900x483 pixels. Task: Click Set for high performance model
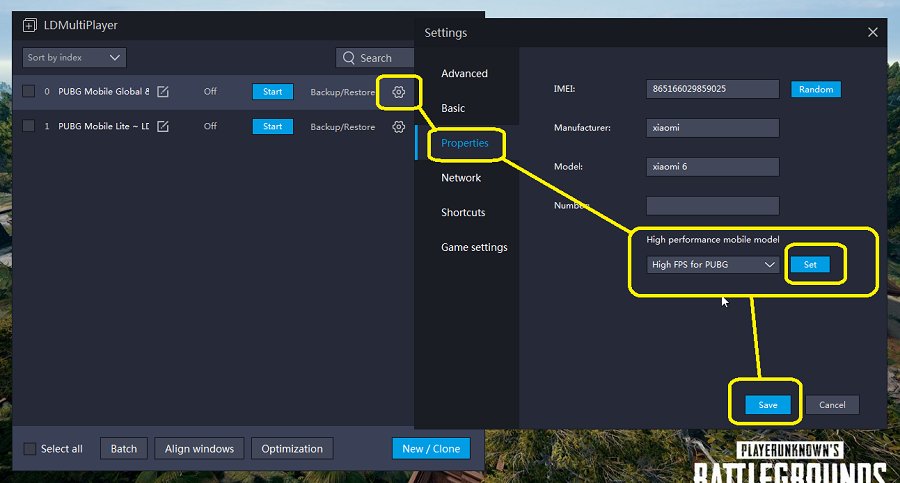(x=810, y=264)
